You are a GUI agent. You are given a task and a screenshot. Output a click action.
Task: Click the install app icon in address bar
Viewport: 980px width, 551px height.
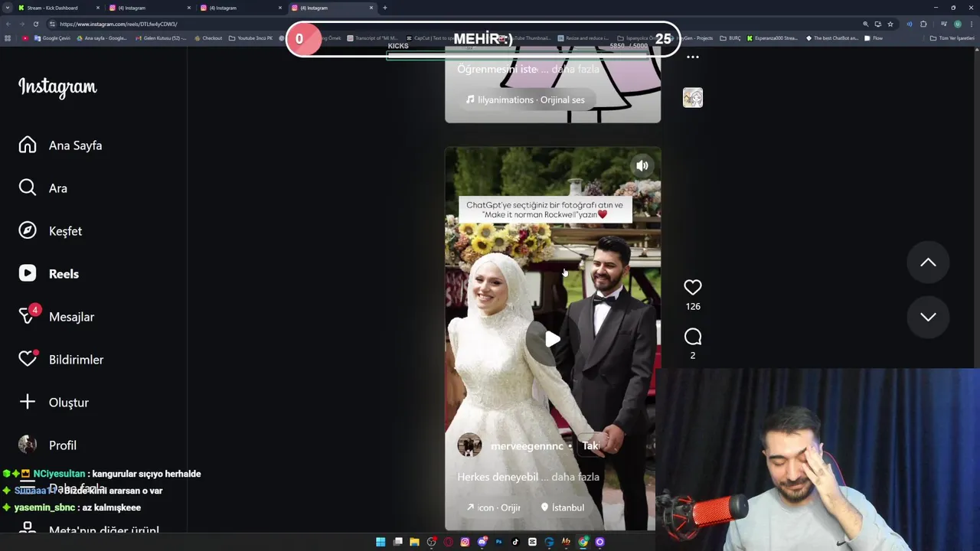coord(878,24)
